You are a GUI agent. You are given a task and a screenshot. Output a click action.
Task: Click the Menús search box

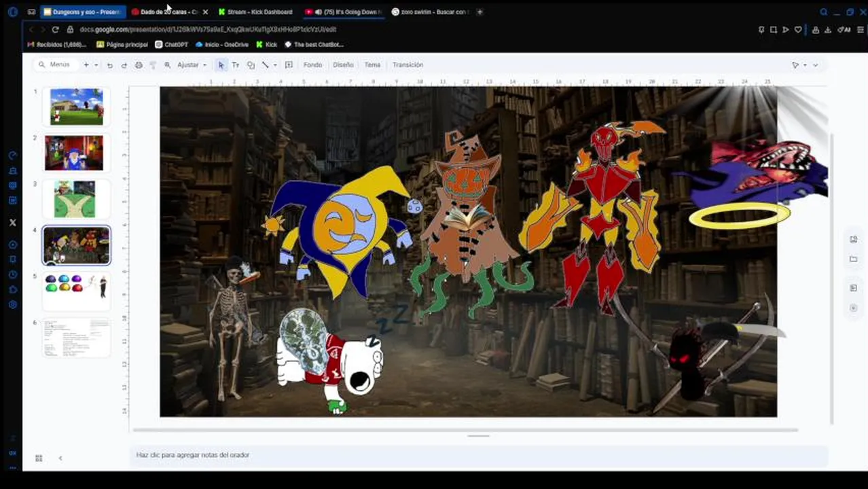coord(56,65)
